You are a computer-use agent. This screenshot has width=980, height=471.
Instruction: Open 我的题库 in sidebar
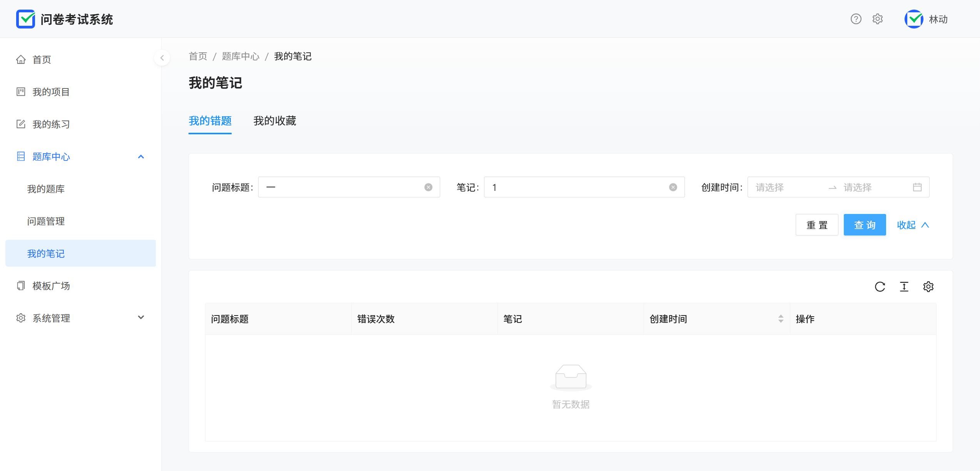point(46,189)
